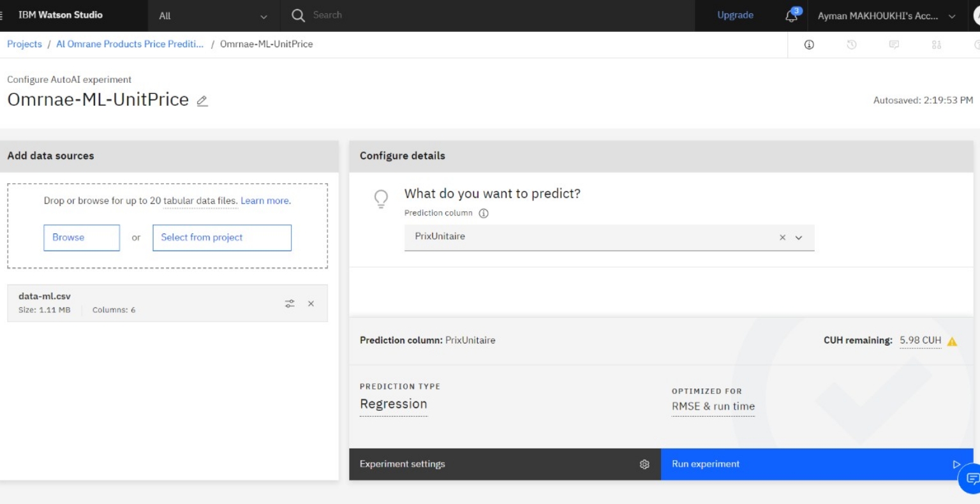
Task: Open the information panel icon
Action: (x=809, y=45)
